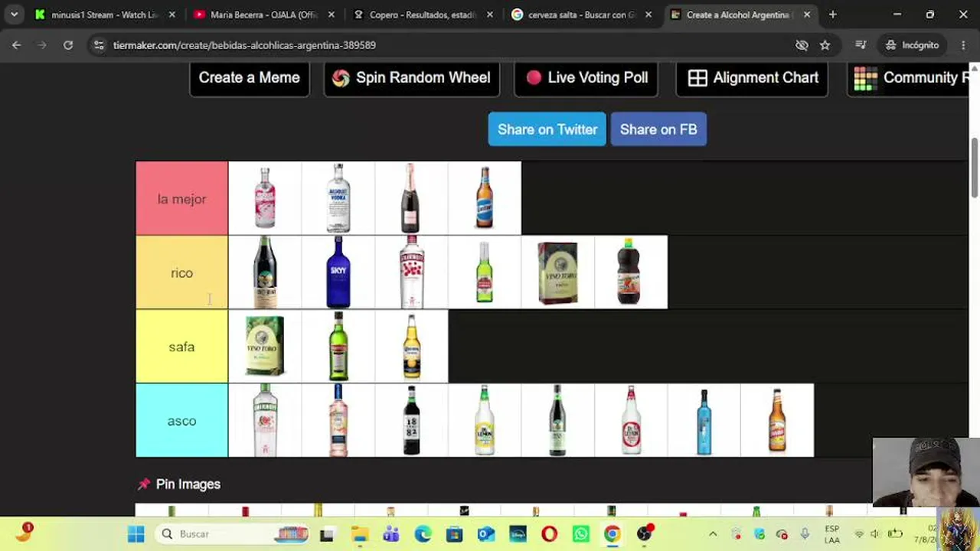980x551 pixels.
Task: Show hidden system tray icons
Action: pos(713,534)
